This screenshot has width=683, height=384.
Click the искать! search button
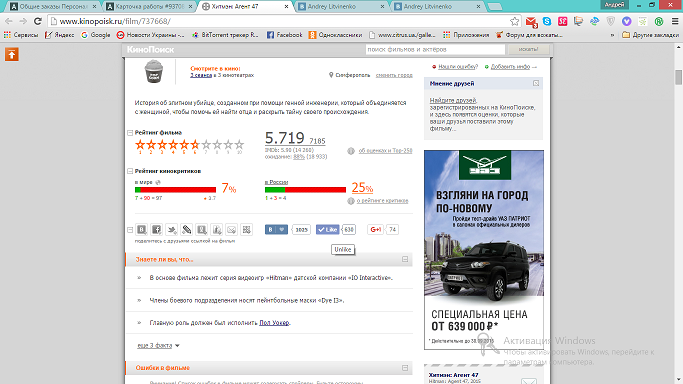click(528, 50)
